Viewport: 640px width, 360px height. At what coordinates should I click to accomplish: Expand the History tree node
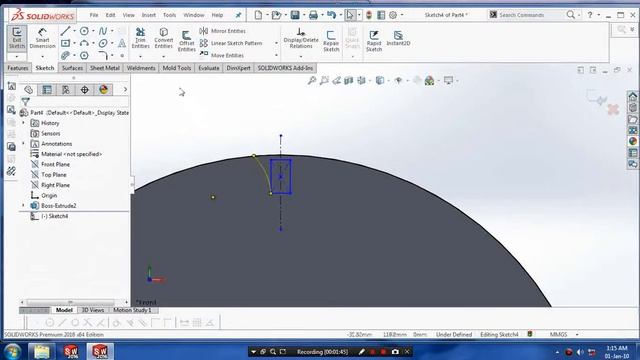[23, 123]
